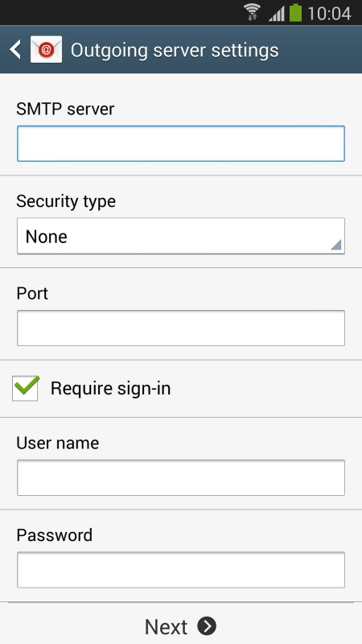Uncheck the Require sign-in checkbox
Viewport: 362px width, 644px height.
(x=26, y=388)
